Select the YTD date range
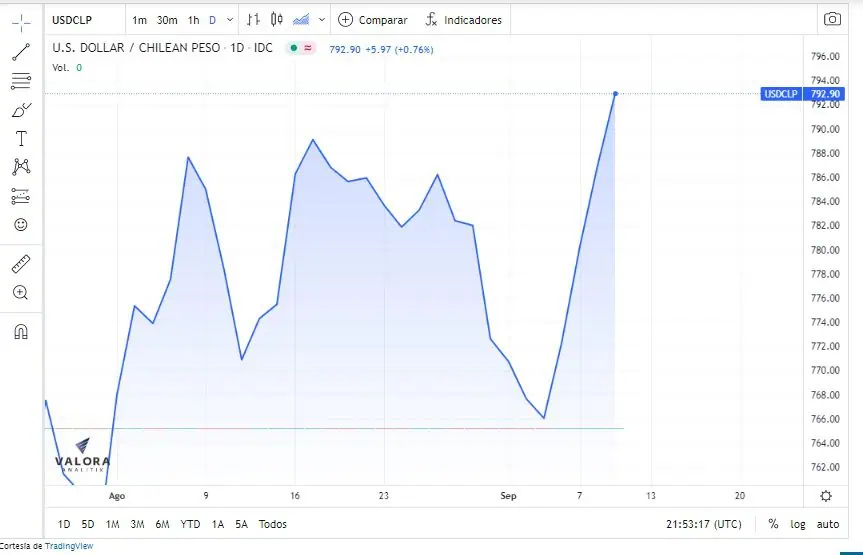The image size is (863, 555). [x=190, y=524]
